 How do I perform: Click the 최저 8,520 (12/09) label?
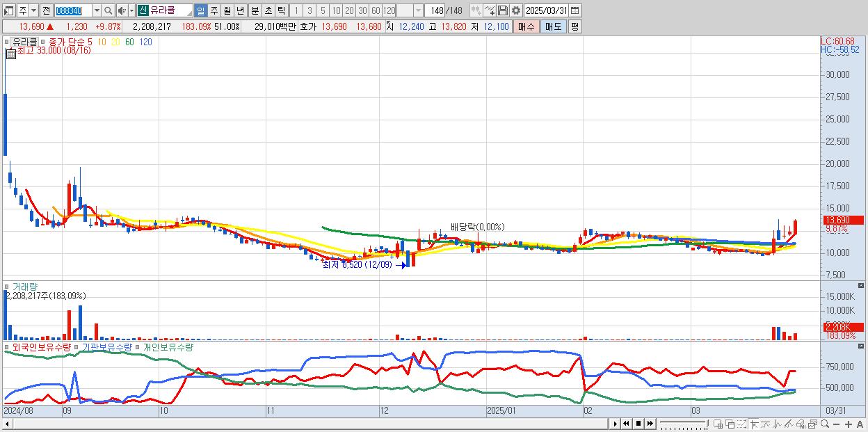357,264
